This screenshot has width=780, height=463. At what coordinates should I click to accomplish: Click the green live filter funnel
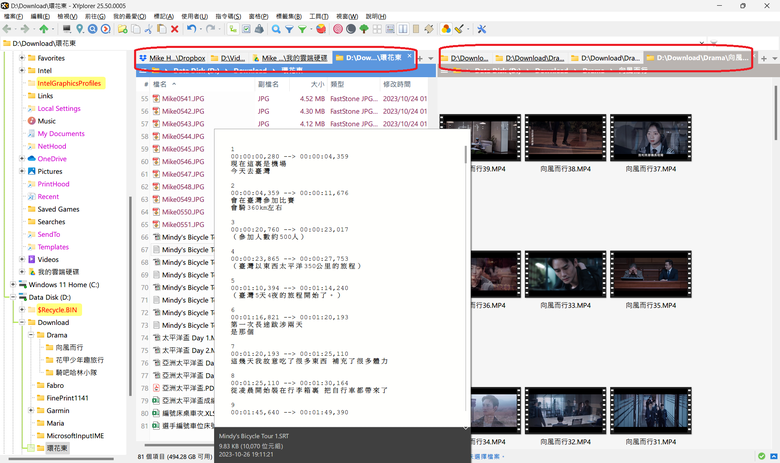click(302, 29)
